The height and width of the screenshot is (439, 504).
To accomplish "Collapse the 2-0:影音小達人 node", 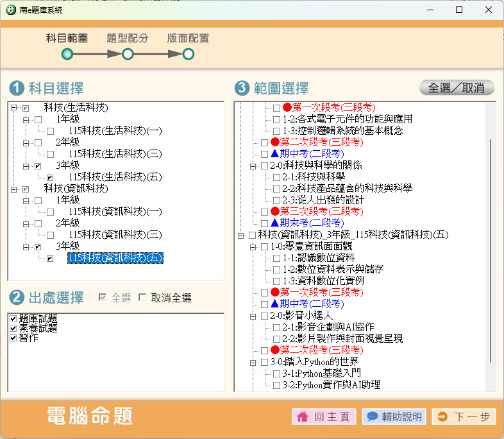I will 253,316.
